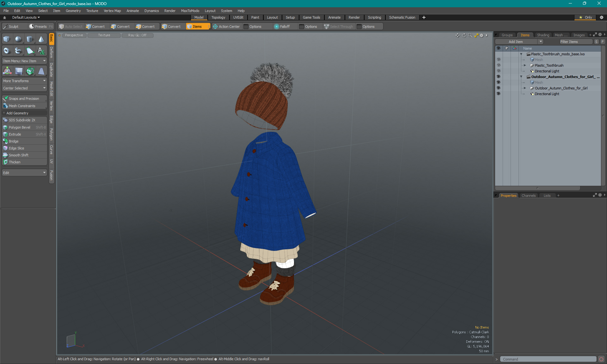Click the Snaps and Precision tool
The height and width of the screenshot is (364, 607).
24,99
